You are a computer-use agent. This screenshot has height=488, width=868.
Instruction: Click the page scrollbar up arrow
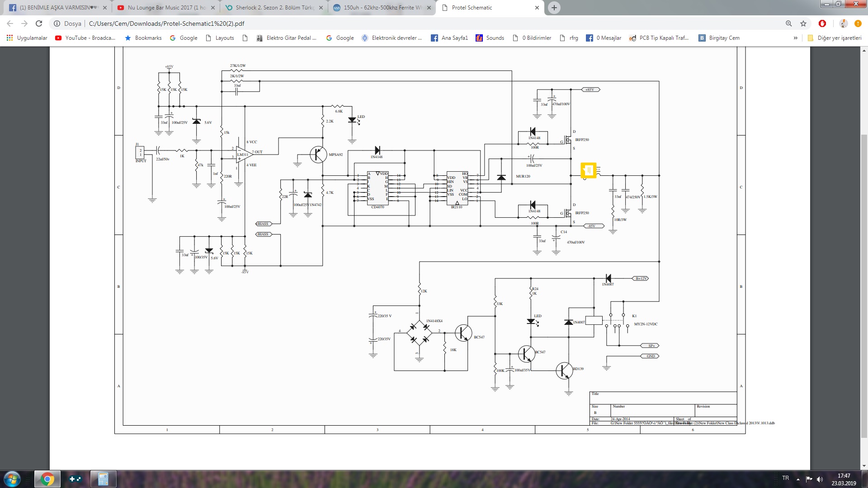[x=864, y=50]
